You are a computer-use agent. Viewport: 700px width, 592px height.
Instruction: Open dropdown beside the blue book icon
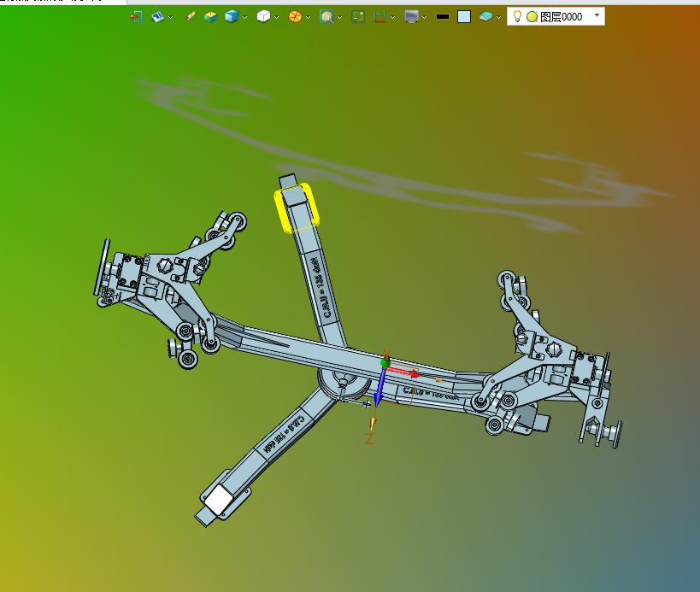point(171,17)
